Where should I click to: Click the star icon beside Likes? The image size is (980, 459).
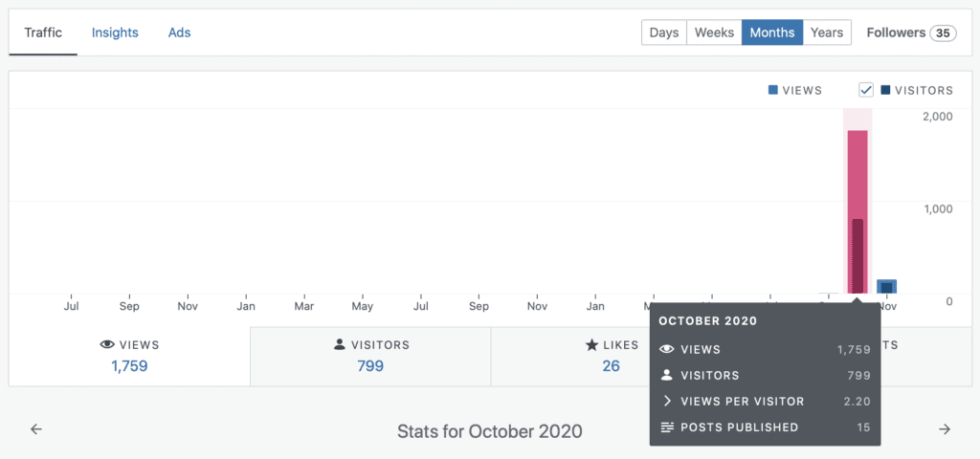(x=591, y=344)
